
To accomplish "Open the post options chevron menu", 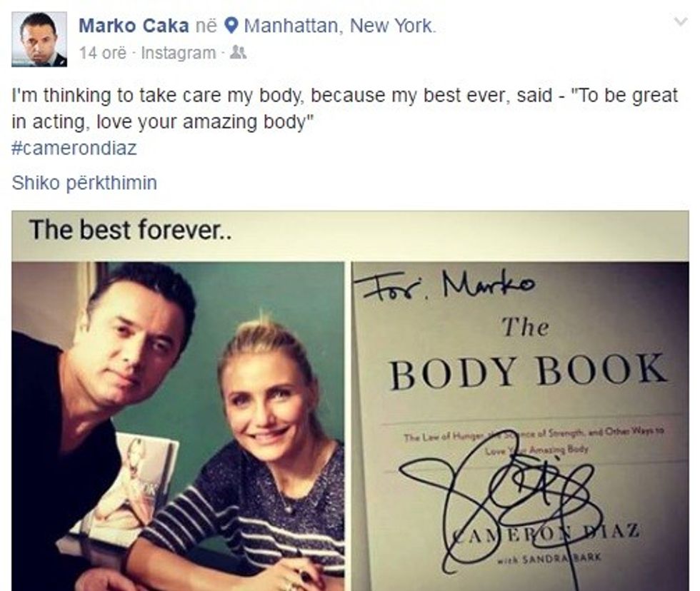I will [x=680, y=21].
